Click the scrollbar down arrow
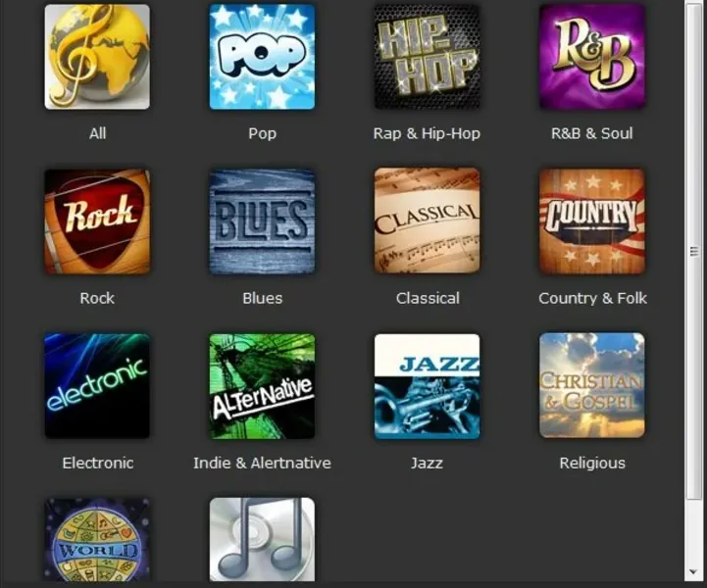This screenshot has height=588, width=707. coord(693,572)
